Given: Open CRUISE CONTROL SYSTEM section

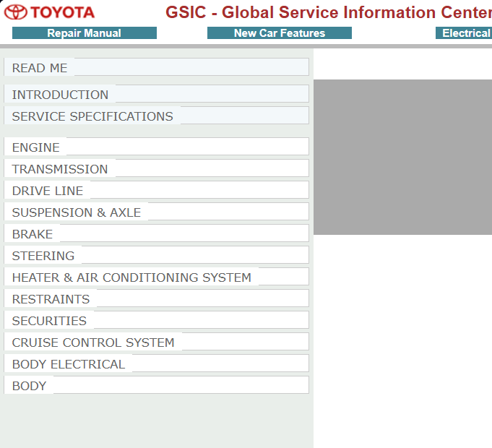Looking at the screenshot, I should pyautogui.click(x=156, y=341).
